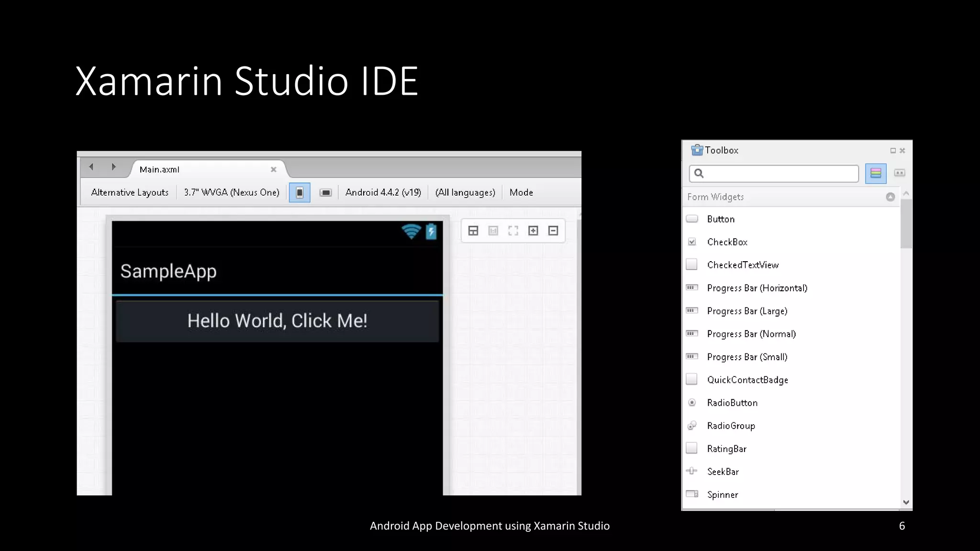Select the SampleApp title bar
The height and width of the screenshot is (551, 980).
(x=278, y=271)
